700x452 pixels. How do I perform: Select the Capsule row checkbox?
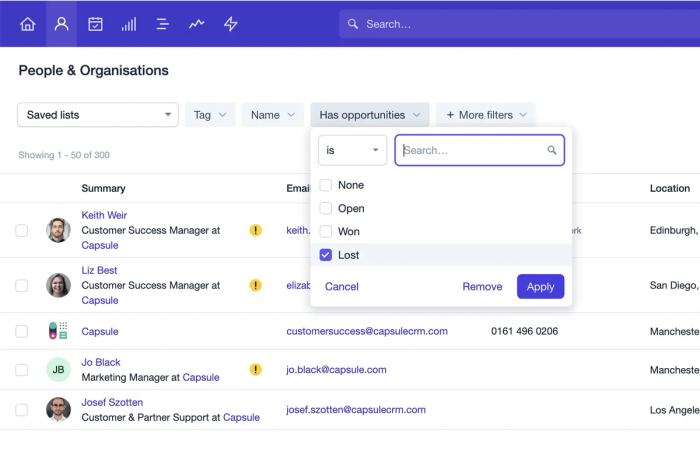pos(21,331)
